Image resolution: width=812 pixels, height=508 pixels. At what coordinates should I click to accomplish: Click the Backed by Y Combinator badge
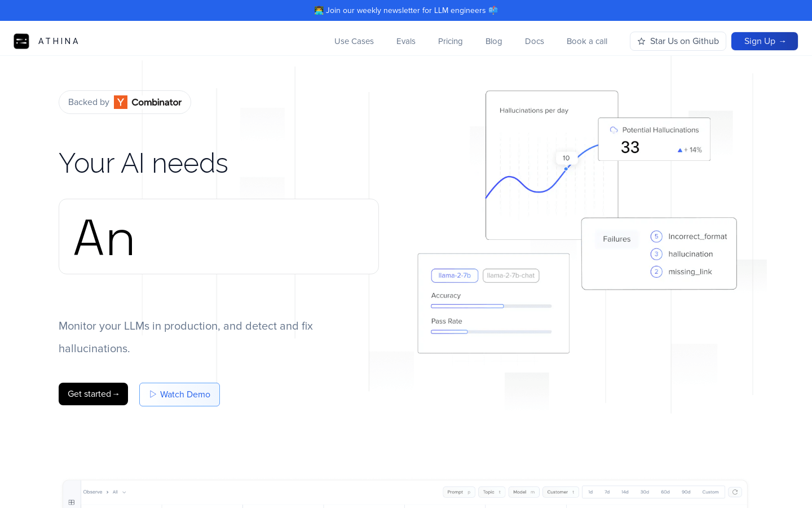click(125, 102)
